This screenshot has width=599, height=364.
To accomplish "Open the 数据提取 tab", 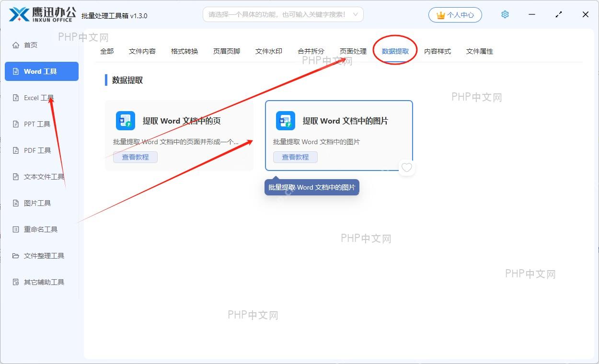I will pyautogui.click(x=395, y=51).
